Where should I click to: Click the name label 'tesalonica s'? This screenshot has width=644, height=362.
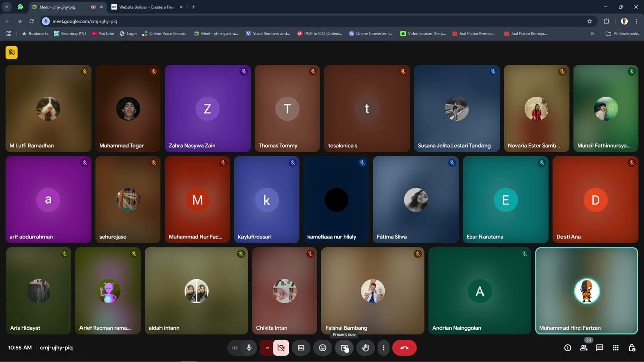[x=343, y=146]
